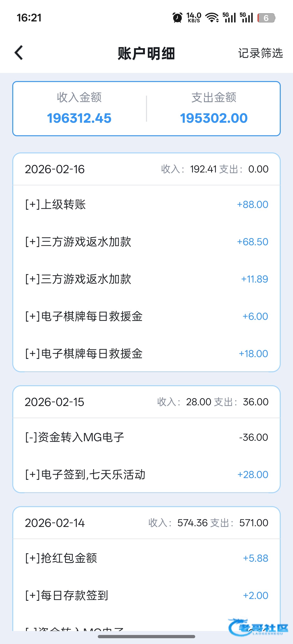The height and width of the screenshot is (644, 293).
Task: Tap the network speed KB/S indicator
Action: (194, 18)
